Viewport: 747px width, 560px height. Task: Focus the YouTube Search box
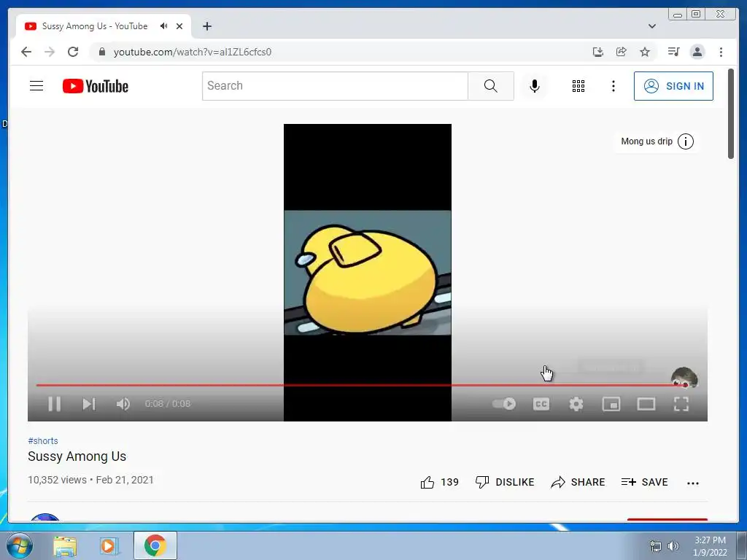tap(335, 86)
